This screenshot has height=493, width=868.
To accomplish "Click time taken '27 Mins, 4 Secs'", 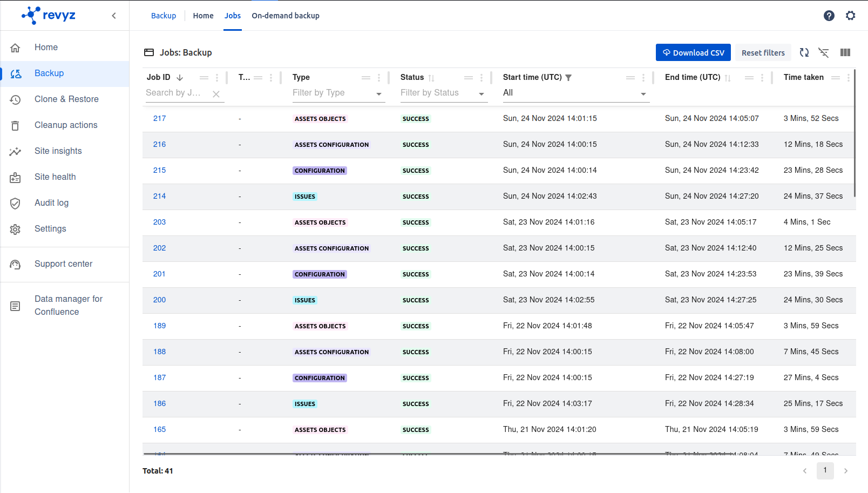I will pyautogui.click(x=811, y=377).
